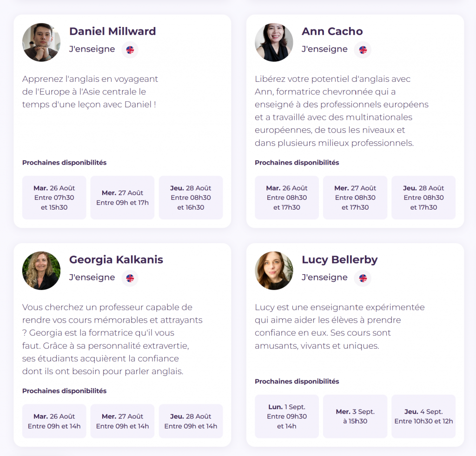The image size is (476, 456).
Task: Click Georgia Kalkanis's profile picture
Action: click(41, 271)
